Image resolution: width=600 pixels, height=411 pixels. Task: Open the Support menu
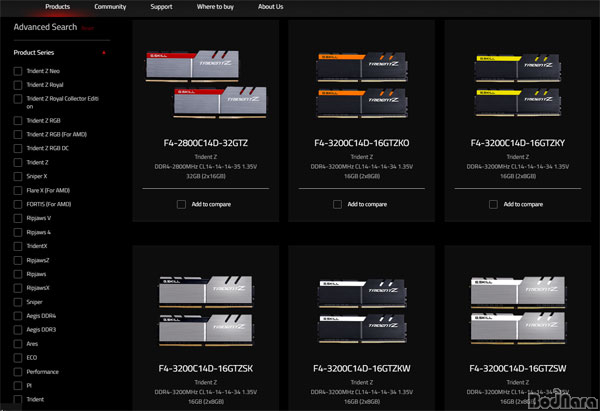pos(161,7)
